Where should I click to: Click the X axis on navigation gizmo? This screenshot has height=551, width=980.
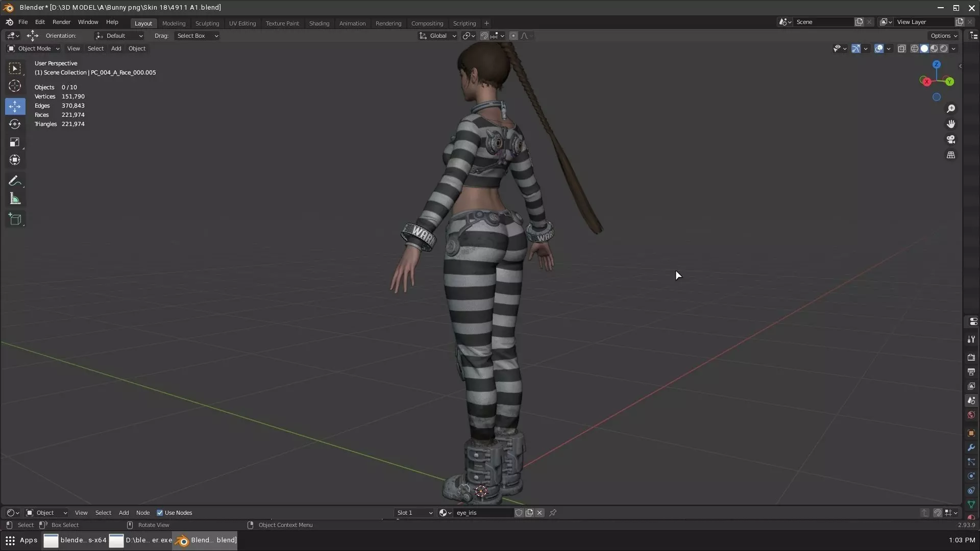[x=926, y=82]
